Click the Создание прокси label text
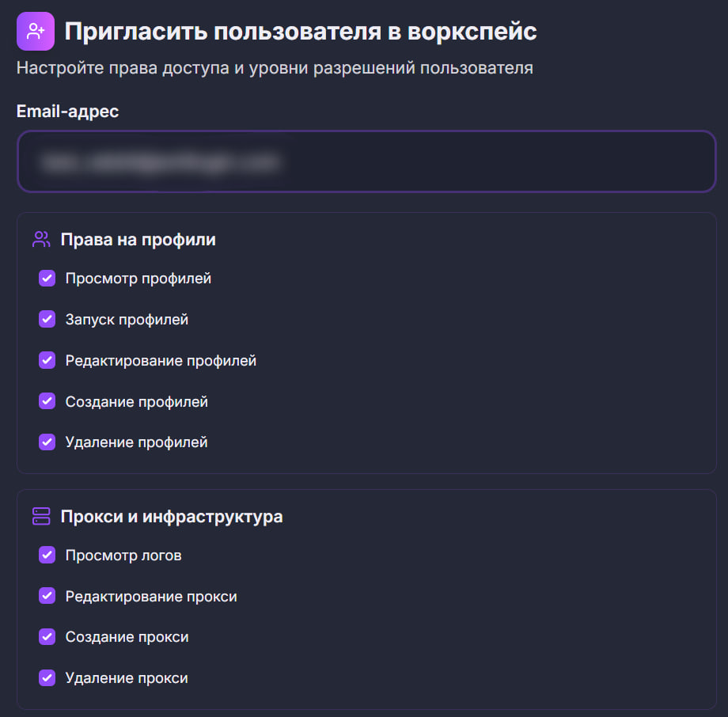Image resolution: width=728 pixels, height=717 pixels. point(127,637)
